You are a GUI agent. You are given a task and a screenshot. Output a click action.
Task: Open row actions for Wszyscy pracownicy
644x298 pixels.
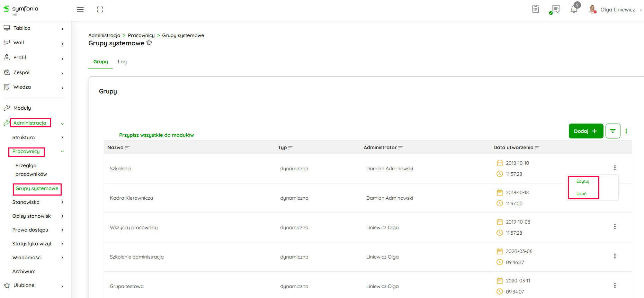tap(615, 227)
